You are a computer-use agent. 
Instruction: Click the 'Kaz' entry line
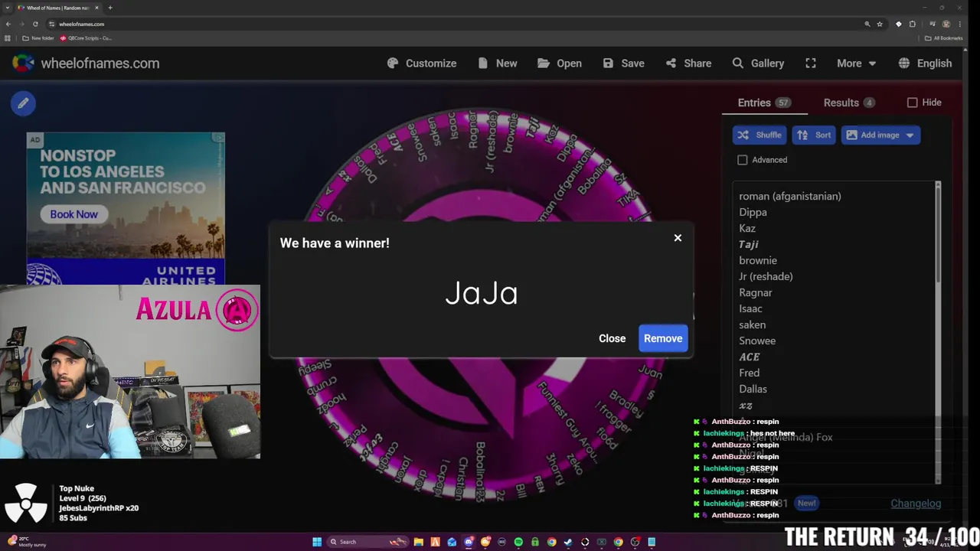[x=747, y=229]
